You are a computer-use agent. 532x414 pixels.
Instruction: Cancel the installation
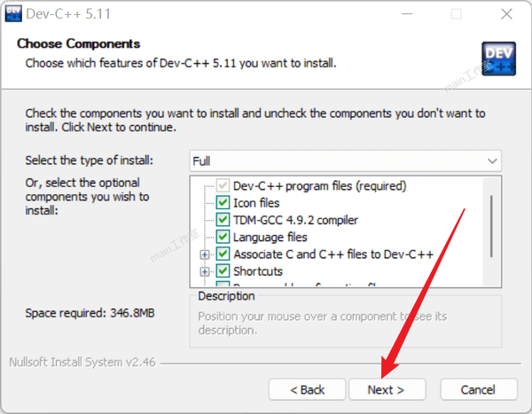point(479,389)
